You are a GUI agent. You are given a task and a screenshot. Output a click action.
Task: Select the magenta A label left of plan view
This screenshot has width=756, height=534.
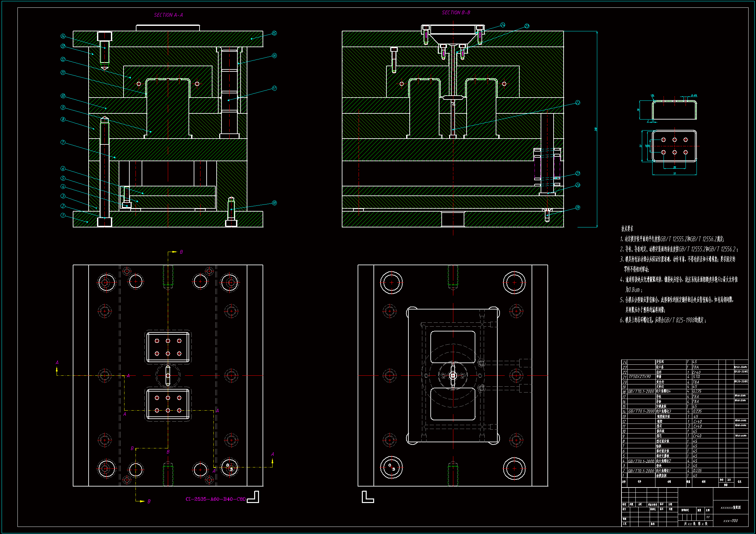(x=57, y=362)
